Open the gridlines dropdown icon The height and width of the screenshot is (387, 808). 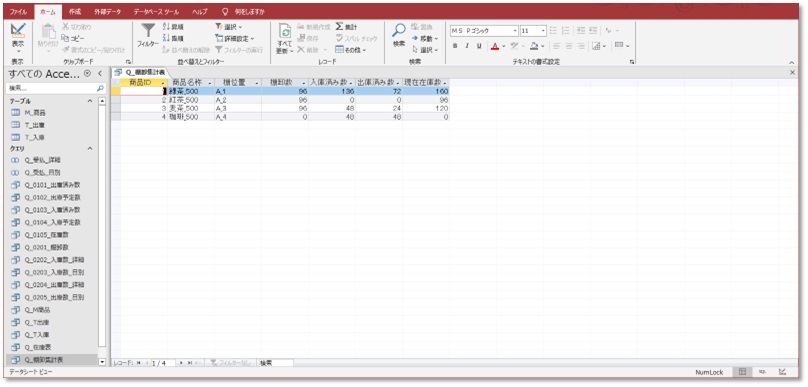(598, 46)
